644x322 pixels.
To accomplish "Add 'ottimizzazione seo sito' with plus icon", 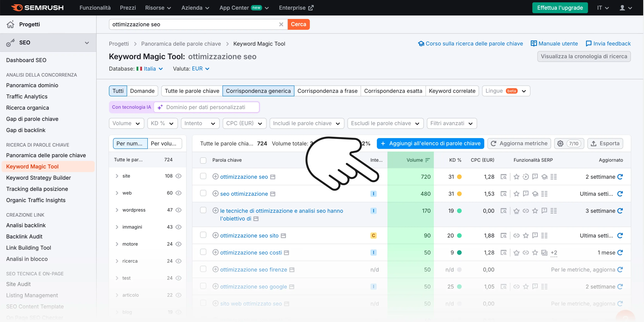I will pos(216,235).
